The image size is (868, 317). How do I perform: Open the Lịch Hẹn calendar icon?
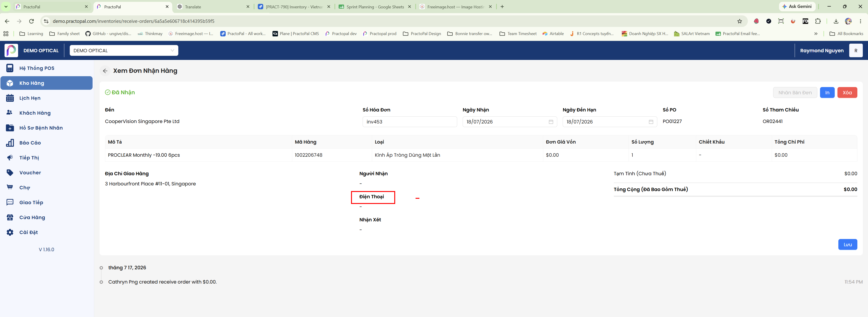[x=10, y=98]
